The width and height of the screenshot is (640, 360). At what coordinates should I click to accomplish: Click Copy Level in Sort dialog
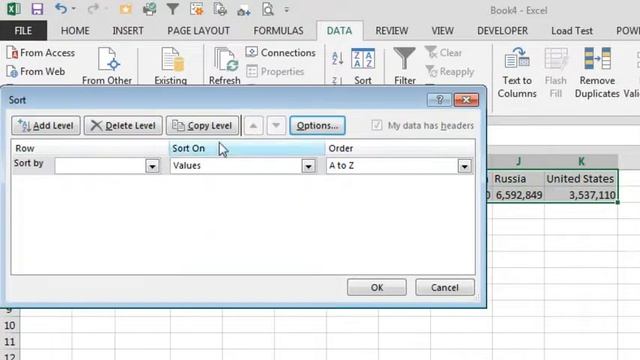click(202, 125)
